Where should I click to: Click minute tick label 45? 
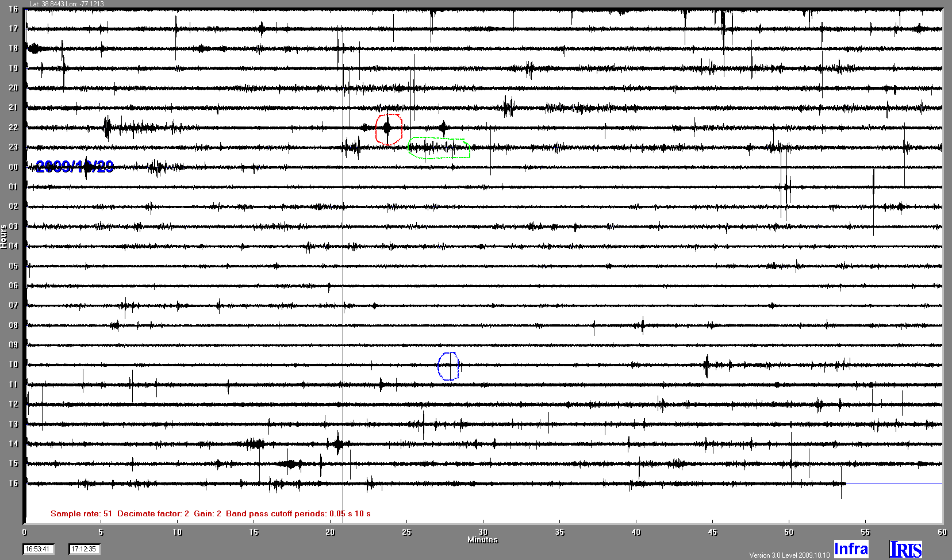point(712,532)
